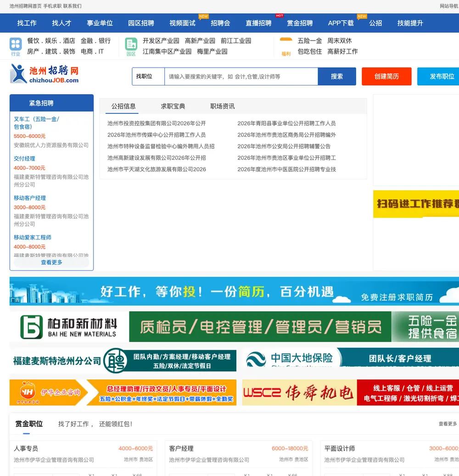Click the 包吃包住 benefit link
The image size is (459, 476).
309,51
